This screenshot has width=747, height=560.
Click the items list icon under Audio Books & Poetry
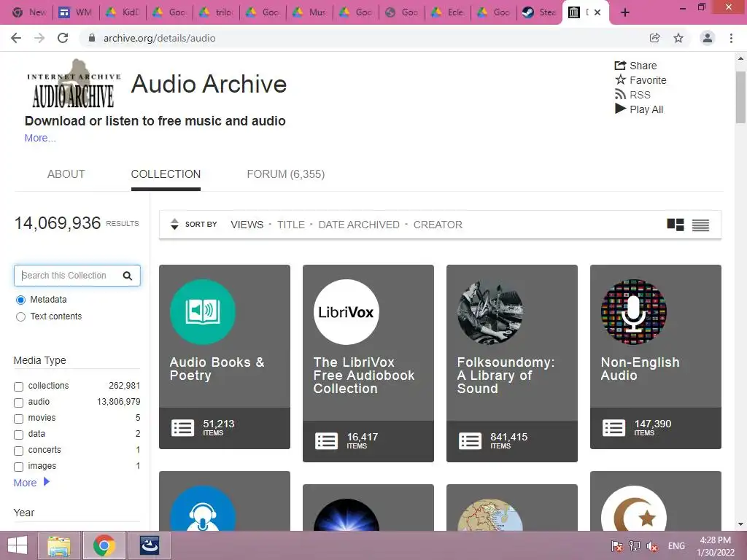click(x=182, y=428)
